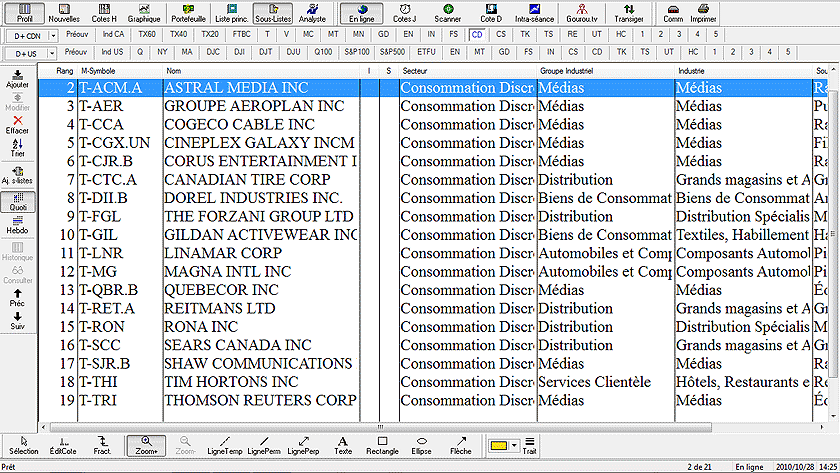This screenshot has width=840, height=473.
Task: Click the Aj. s-listes sidebar icon
Action: point(18,175)
